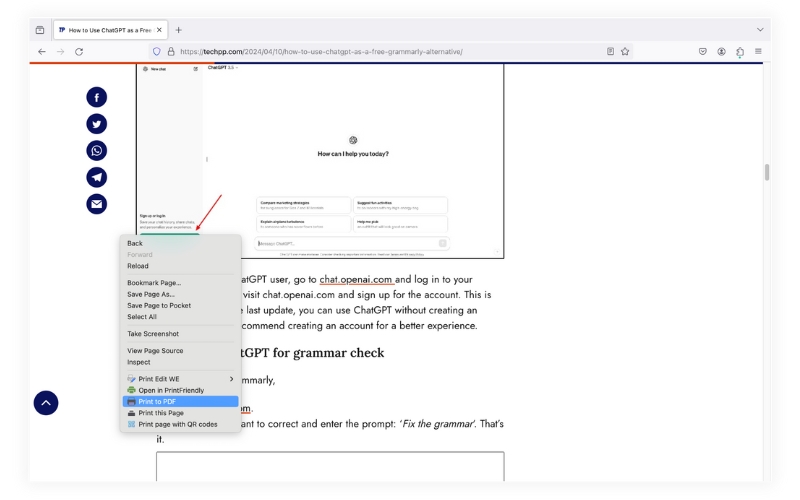Select View Page Source

click(180, 351)
